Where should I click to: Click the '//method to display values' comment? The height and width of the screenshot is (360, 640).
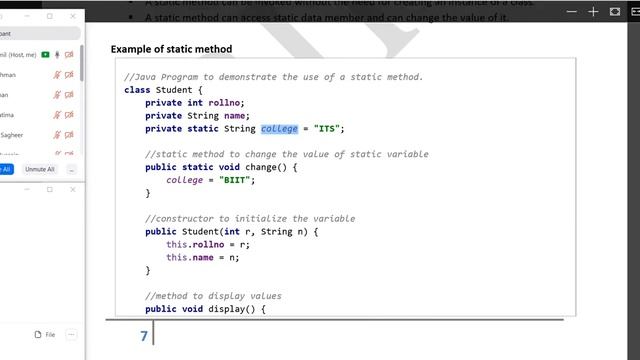click(213, 296)
